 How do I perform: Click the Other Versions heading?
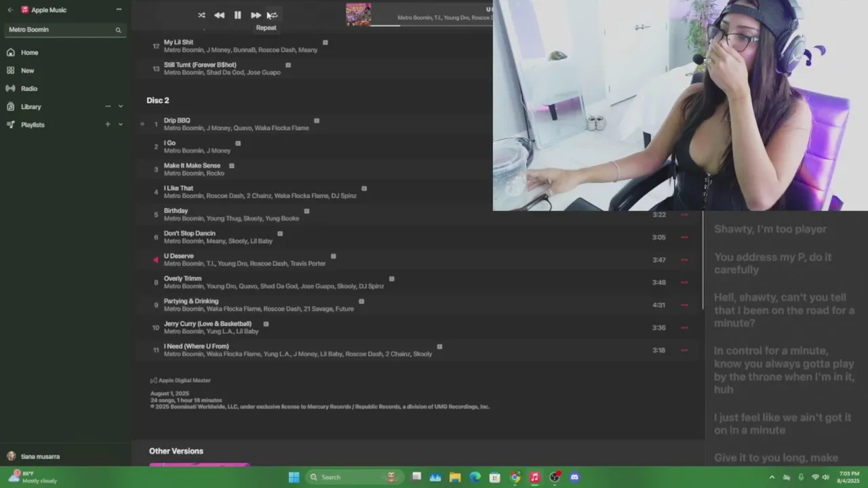pyautogui.click(x=176, y=451)
